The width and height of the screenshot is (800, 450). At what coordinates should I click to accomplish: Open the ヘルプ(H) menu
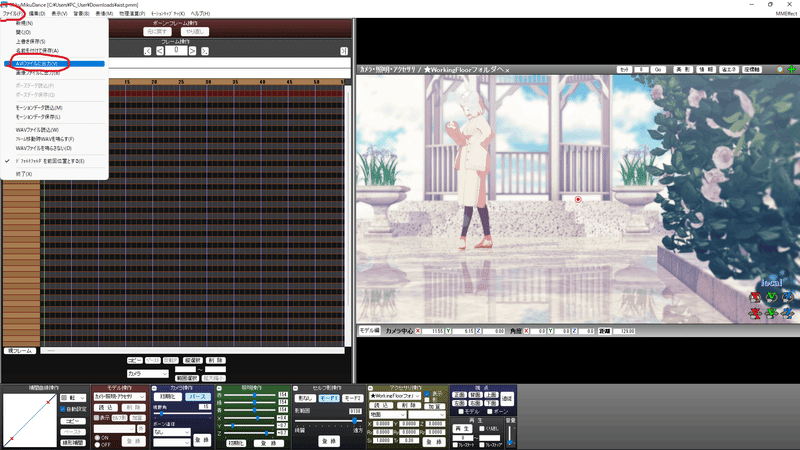click(x=200, y=13)
